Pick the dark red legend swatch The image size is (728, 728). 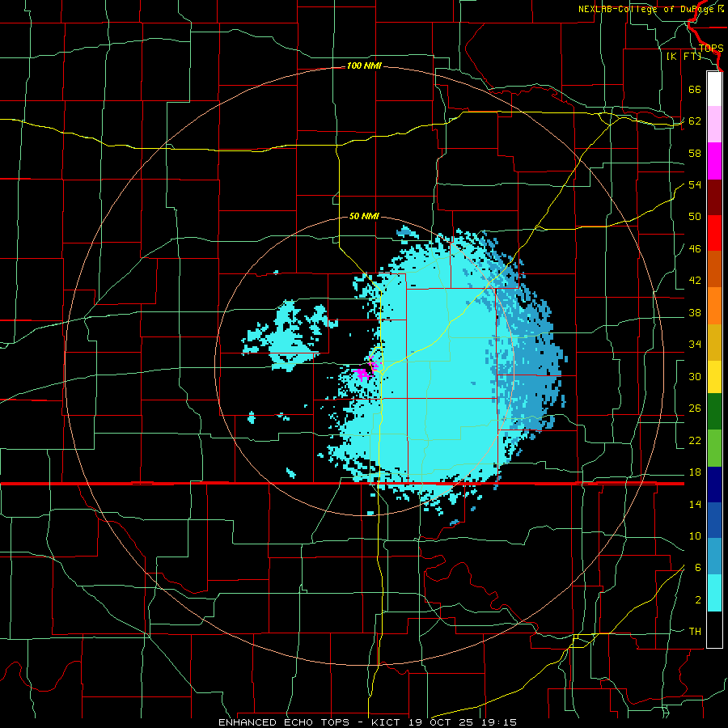(x=714, y=197)
